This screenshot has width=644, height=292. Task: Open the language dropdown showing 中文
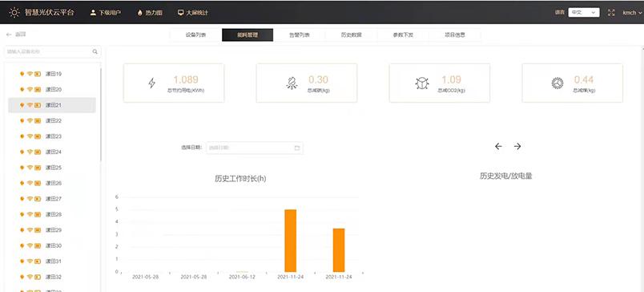click(x=584, y=13)
